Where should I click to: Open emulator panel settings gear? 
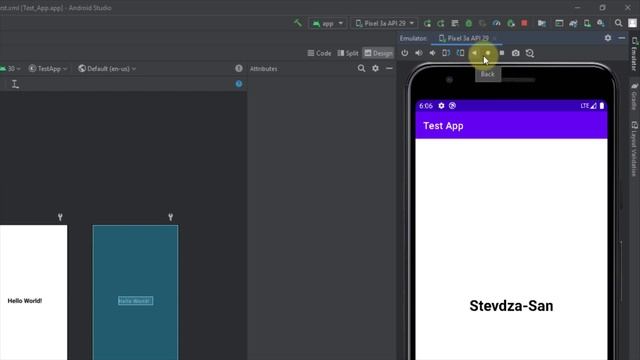[608, 38]
